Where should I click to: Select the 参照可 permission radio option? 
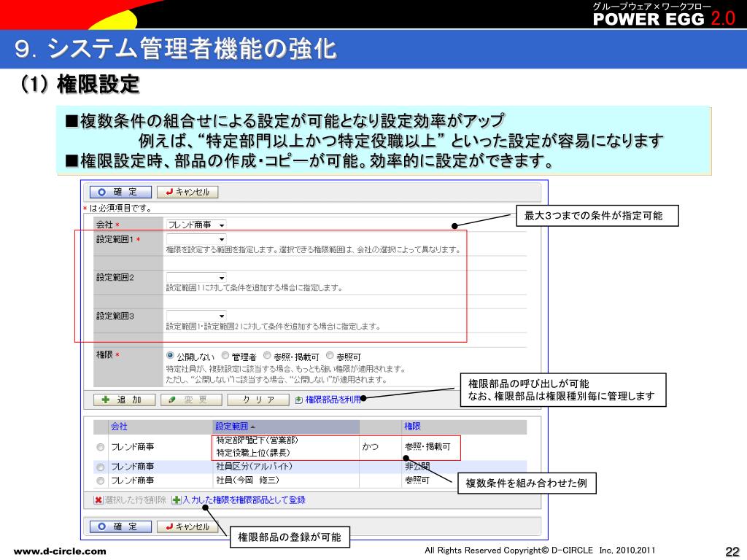coord(330,355)
